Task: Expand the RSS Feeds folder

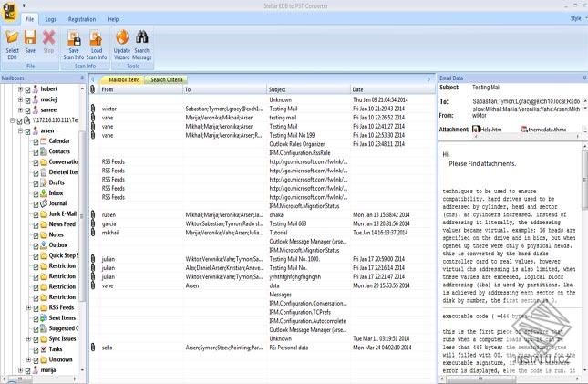Action: 28,307
